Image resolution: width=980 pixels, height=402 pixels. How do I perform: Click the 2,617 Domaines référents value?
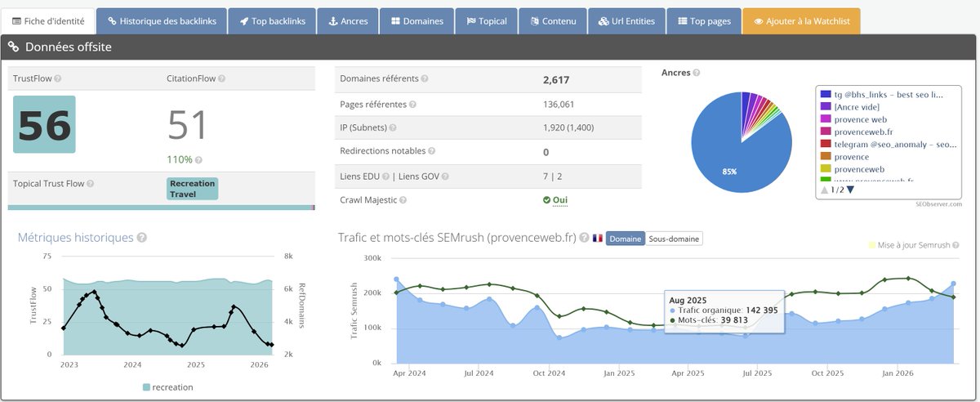click(x=556, y=80)
